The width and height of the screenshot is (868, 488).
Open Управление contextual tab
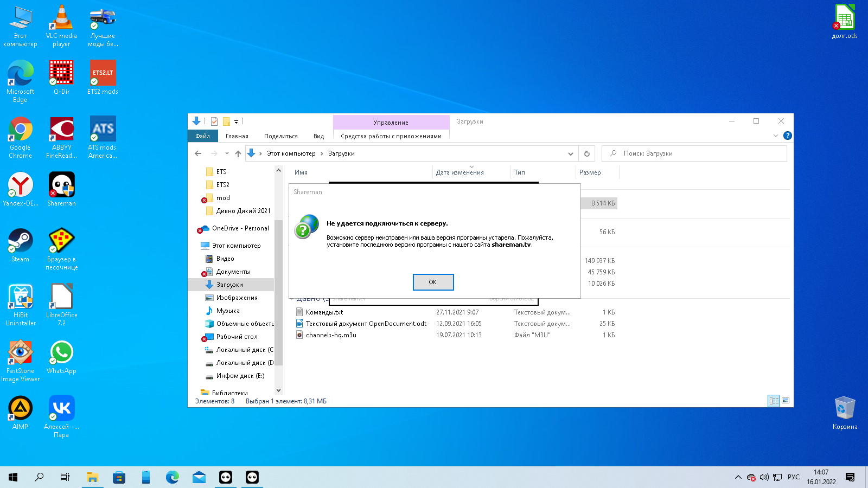tap(391, 123)
